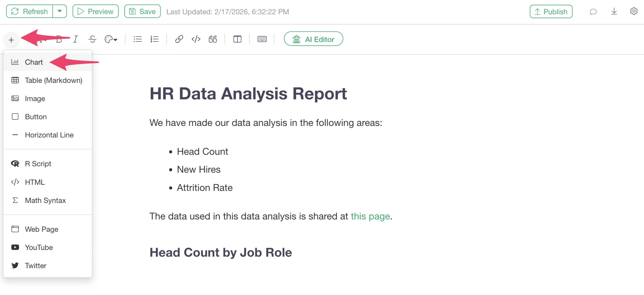Screen dimensions: 644x295
Task: Click the insert link icon
Action: [179, 39]
